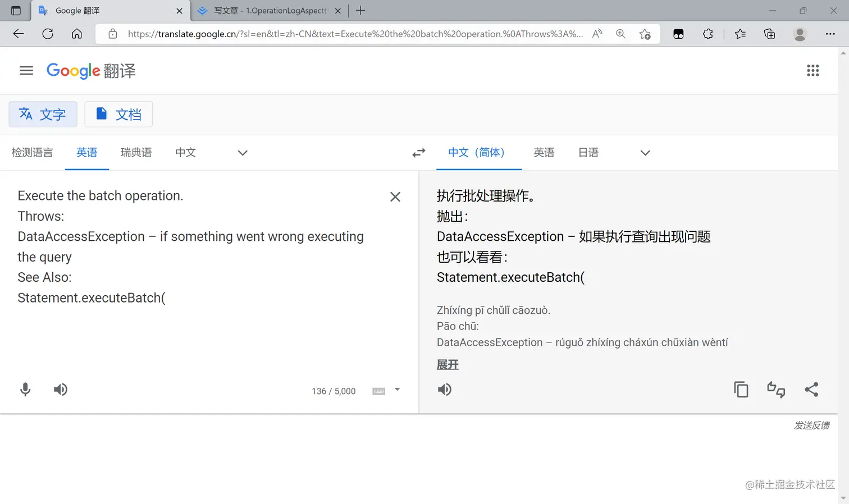849x504 pixels.
Task: Open browser Settings and more menu
Action: [x=830, y=34]
